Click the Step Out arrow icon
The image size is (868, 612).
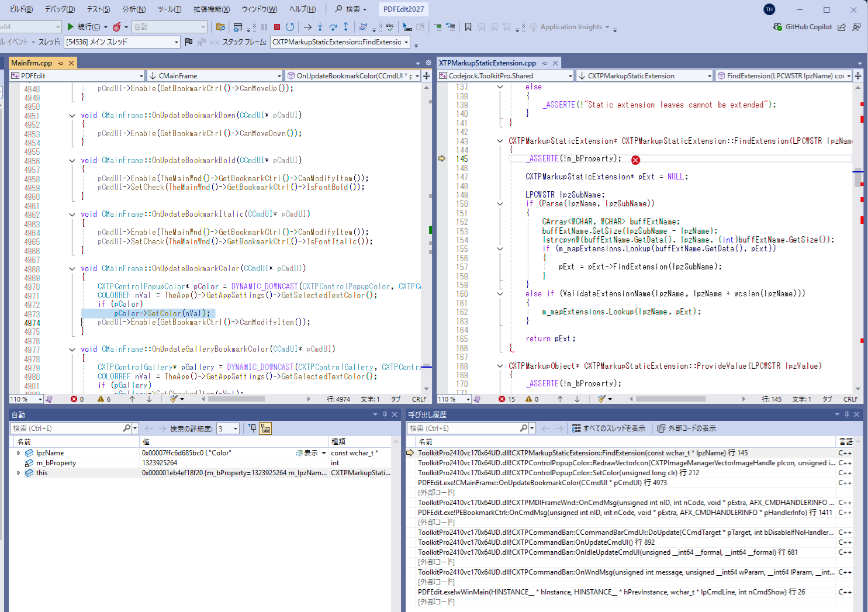(346, 27)
